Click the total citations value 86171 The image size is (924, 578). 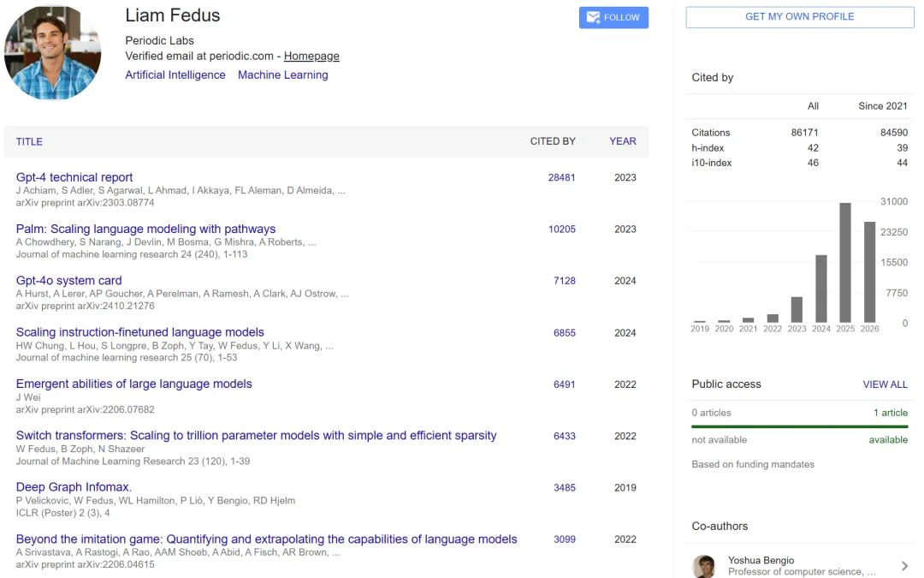pyautogui.click(x=804, y=133)
